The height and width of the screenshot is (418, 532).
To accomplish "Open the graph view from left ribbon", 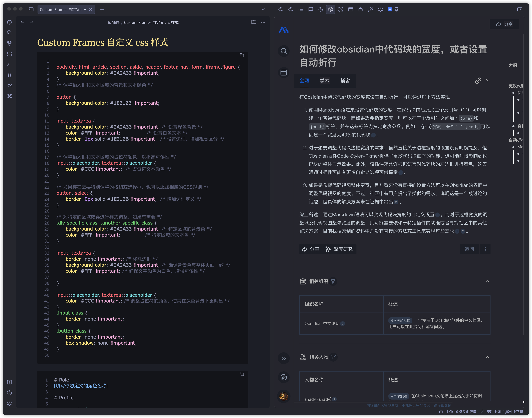I will pos(9,43).
